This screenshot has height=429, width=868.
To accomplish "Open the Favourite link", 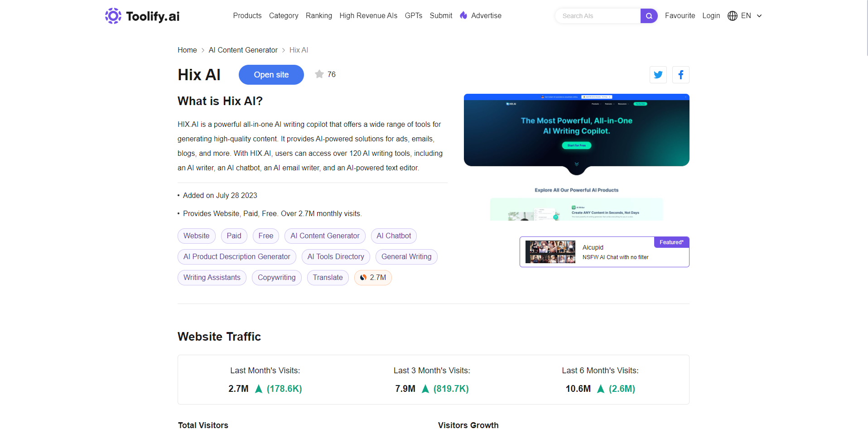I will 680,15.
